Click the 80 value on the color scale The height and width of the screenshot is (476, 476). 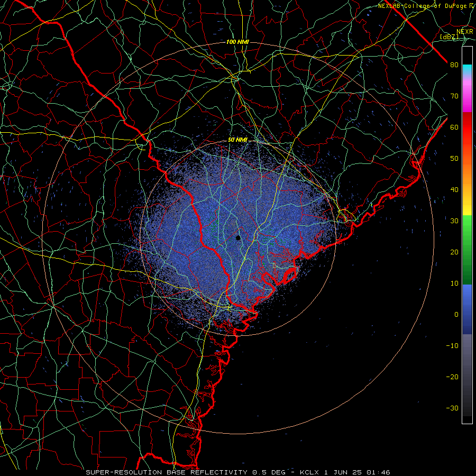click(454, 65)
